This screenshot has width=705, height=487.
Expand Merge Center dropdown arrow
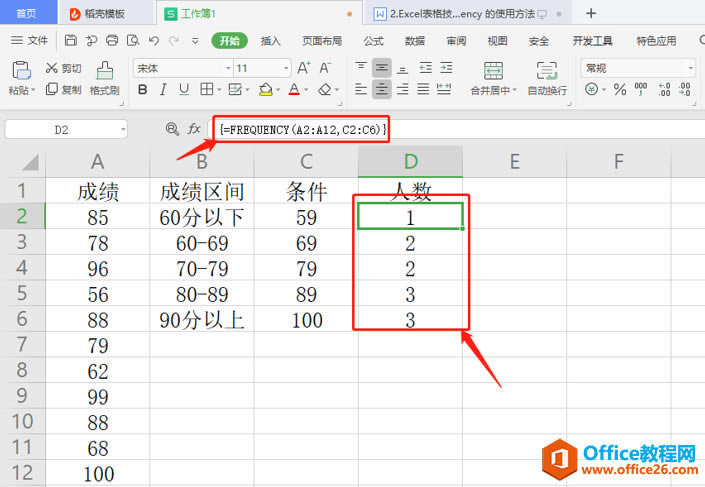[514, 90]
